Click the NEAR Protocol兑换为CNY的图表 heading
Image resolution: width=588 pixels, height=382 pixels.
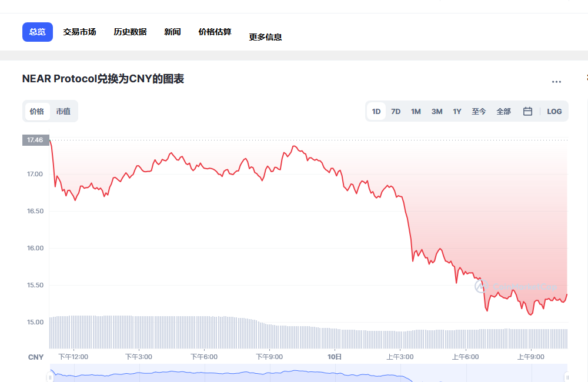[103, 79]
